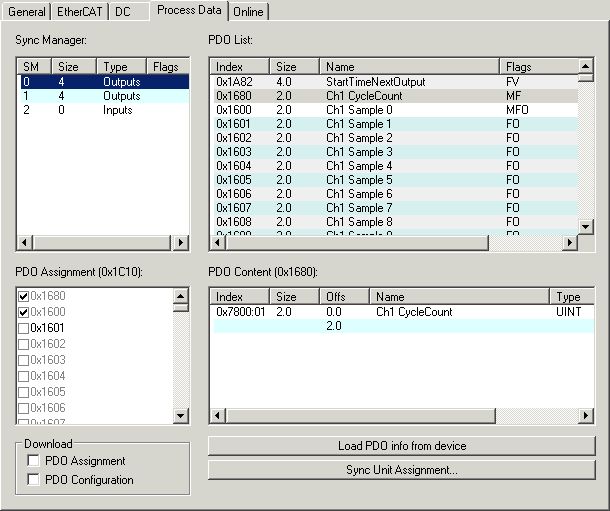610x511 pixels.
Task: Enable the Download PDO Assignment checkbox
Action: (x=33, y=460)
